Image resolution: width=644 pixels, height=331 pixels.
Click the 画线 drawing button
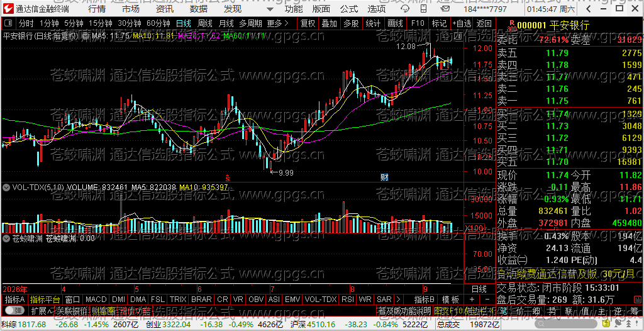pos(395,23)
